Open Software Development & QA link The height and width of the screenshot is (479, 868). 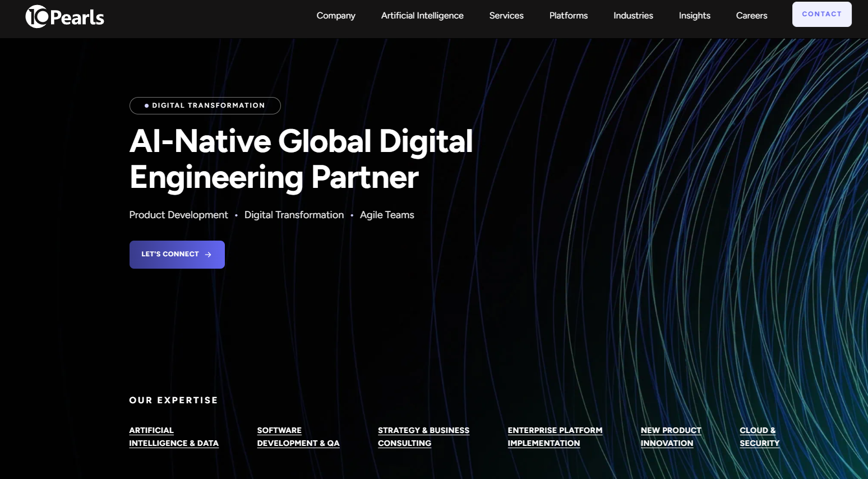[298, 437]
